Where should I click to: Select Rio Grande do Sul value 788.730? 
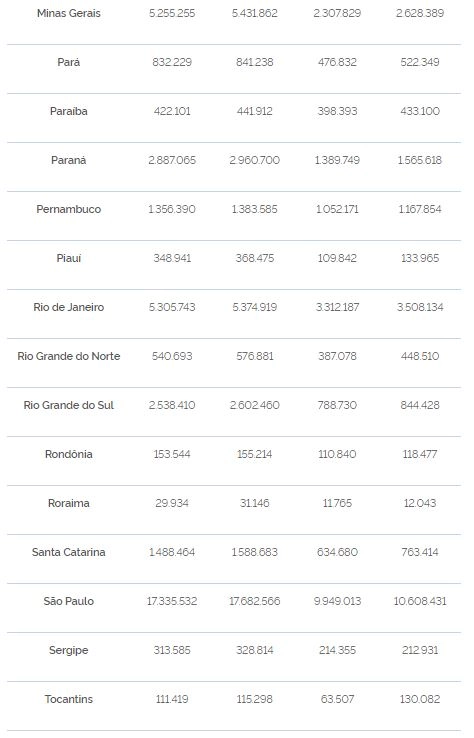click(x=337, y=405)
